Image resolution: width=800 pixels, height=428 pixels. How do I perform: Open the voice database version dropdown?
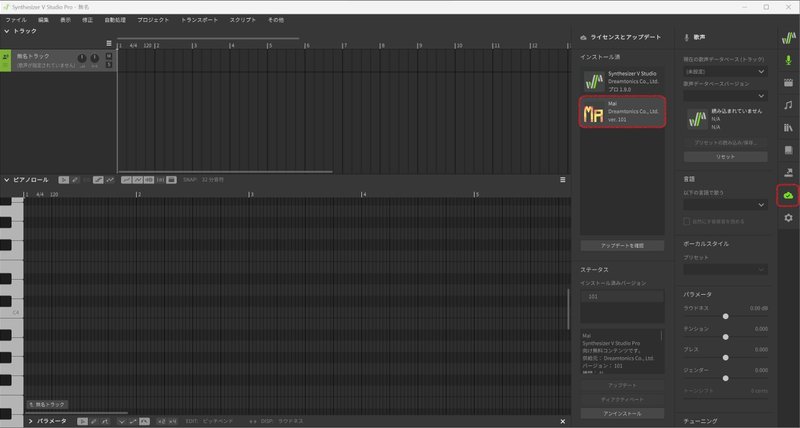(725, 96)
